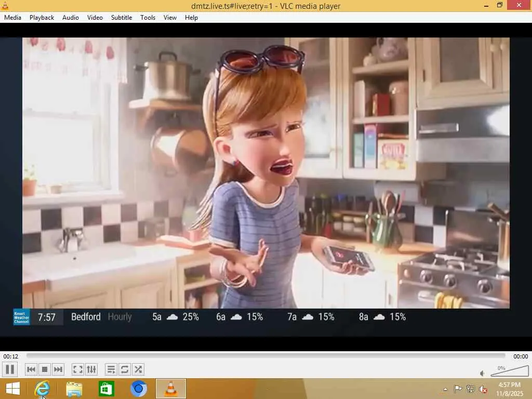Set volume on the volume slider
This screenshot has width=532, height=399.
[510, 371]
